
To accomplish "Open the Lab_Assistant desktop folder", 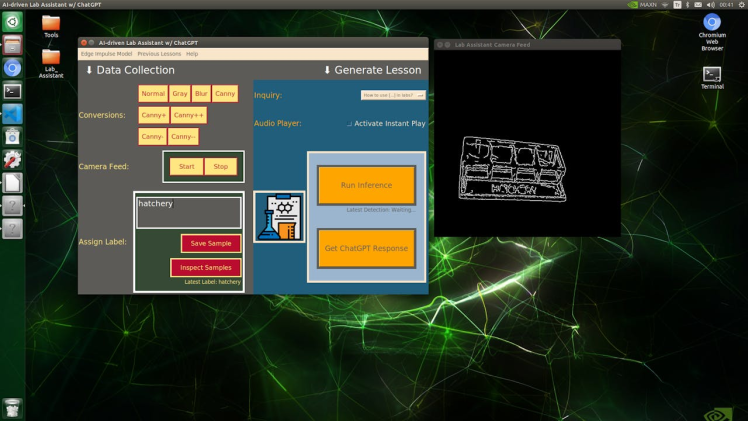I will tap(51, 64).
